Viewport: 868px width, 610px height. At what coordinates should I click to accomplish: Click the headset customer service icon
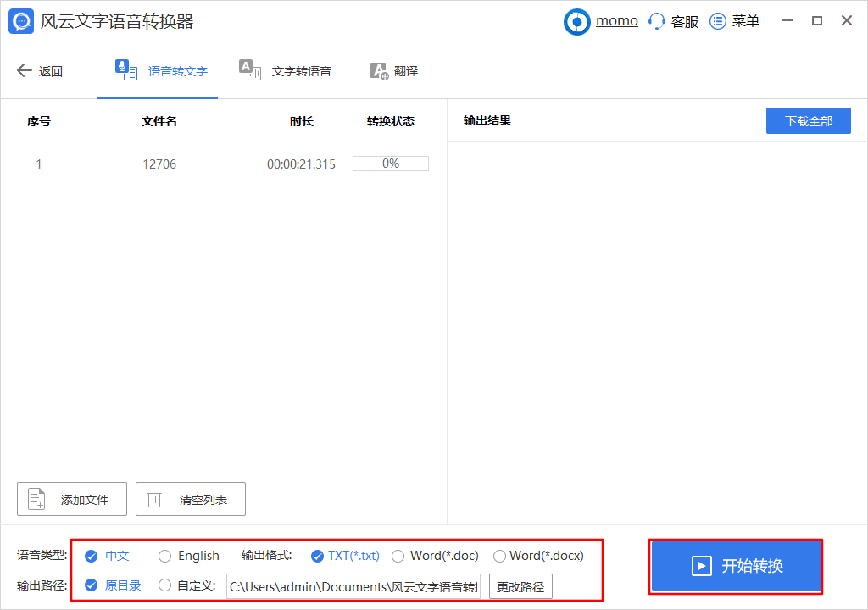pos(657,21)
